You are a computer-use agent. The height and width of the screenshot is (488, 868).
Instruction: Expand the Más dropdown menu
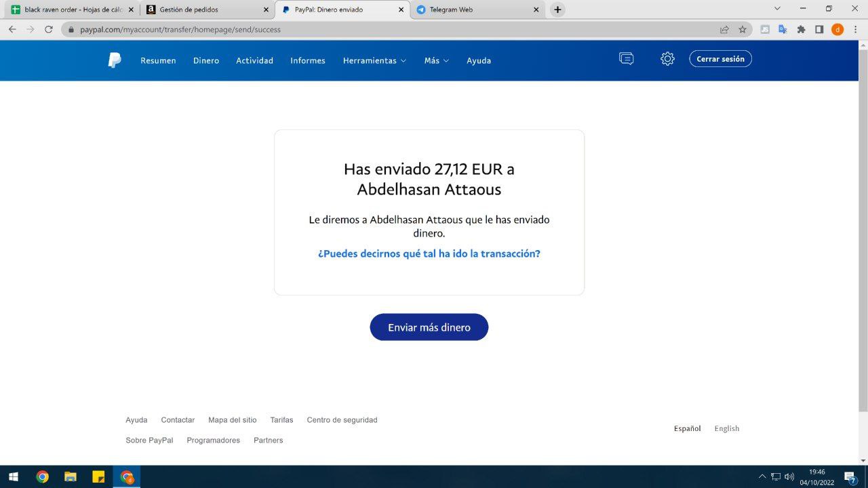click(x=436, y=60)
